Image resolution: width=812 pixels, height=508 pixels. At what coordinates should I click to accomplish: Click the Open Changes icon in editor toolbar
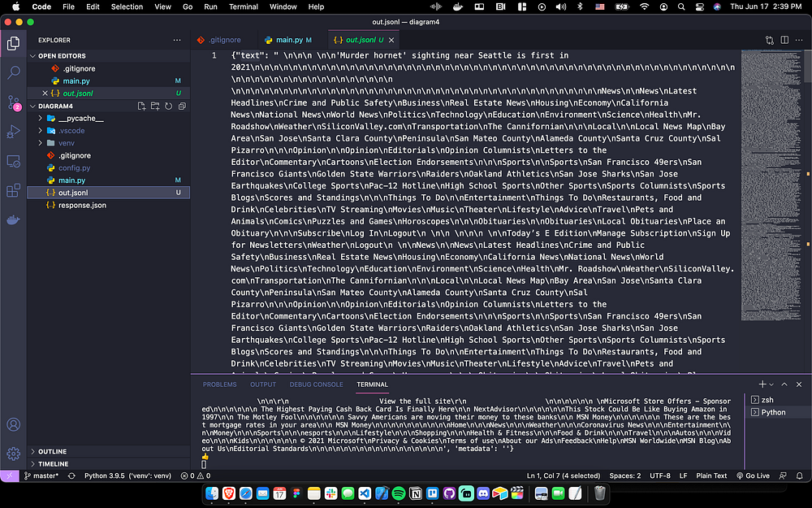tap(770, 40)
